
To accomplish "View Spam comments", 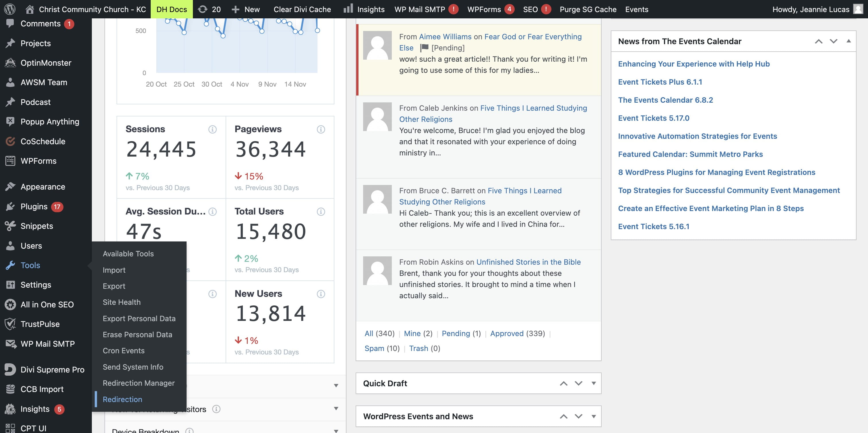I will click(x=374, y=348).
